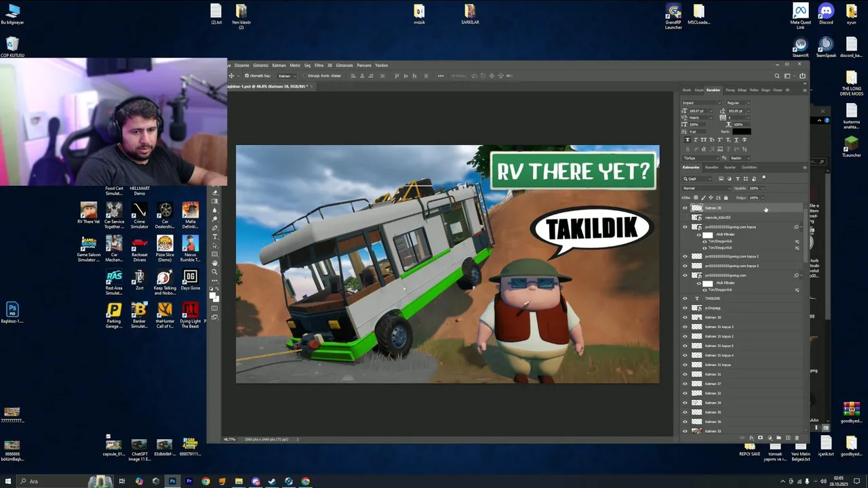The image size is (868, 488).
Task: Open the Türkçe language dropdown
Action: pyautogui.click(x=701, y=158)
